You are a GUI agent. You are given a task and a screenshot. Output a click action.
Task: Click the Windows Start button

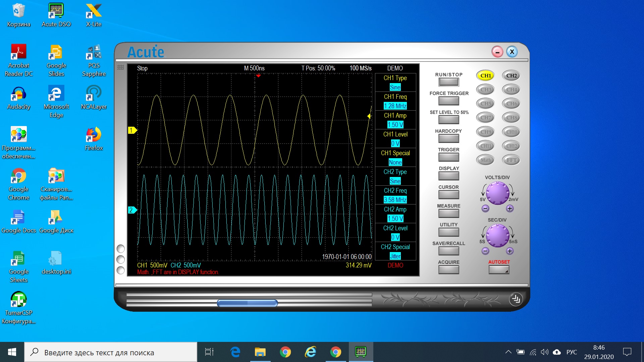tap(12, 352)
